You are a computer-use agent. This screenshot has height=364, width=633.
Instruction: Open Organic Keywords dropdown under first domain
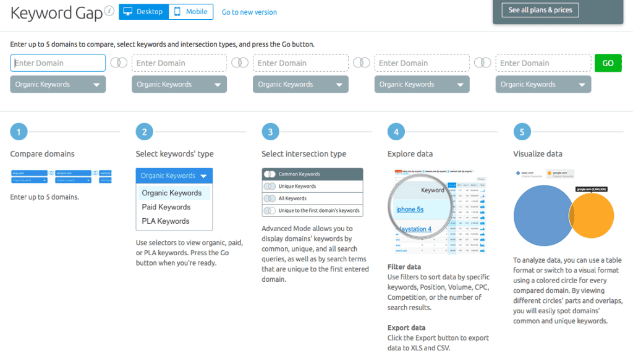pyautogui.click(x=58, y=85)
